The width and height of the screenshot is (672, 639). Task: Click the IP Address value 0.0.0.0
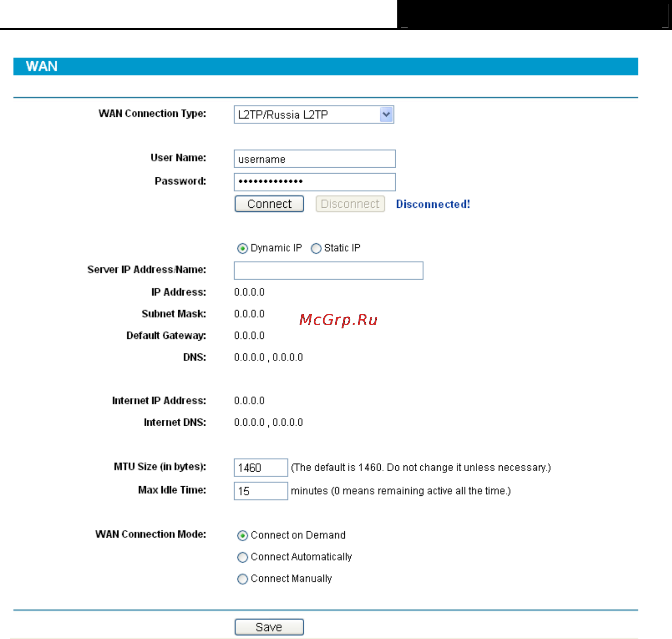pos(249,292)
